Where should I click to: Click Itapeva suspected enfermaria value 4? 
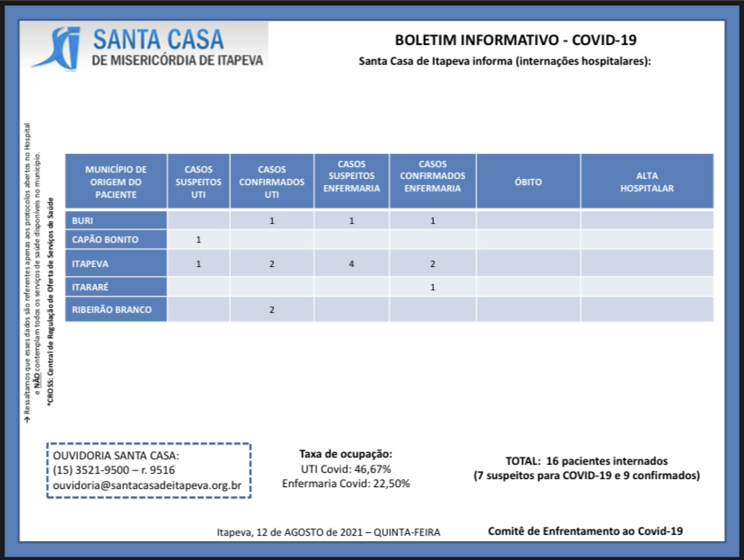tap(351, 264)
